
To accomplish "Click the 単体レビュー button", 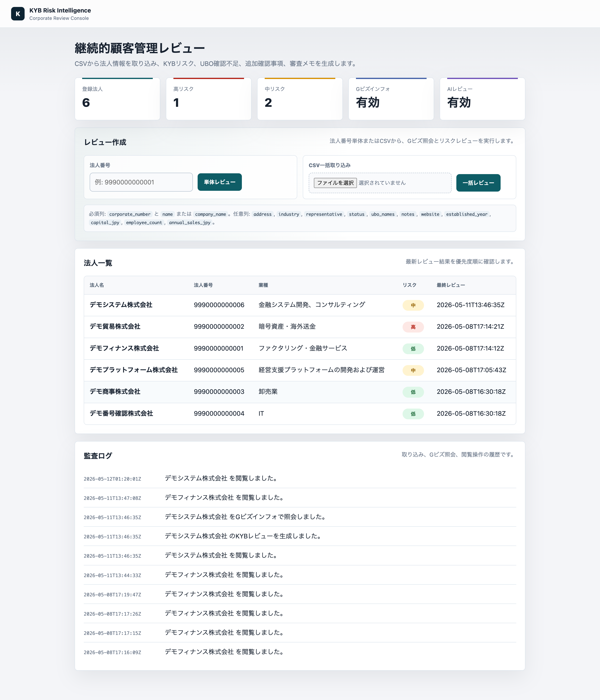I will pos(219,182).
